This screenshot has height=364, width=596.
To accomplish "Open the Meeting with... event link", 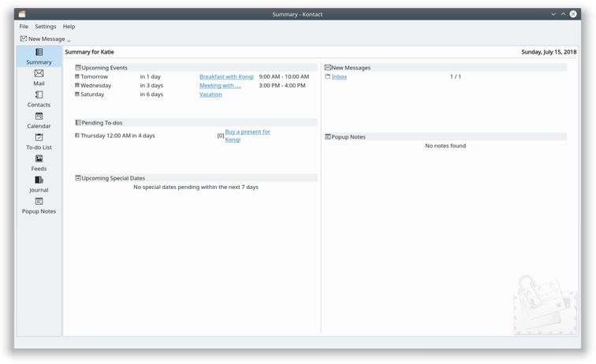I will [x=220, y=85].
